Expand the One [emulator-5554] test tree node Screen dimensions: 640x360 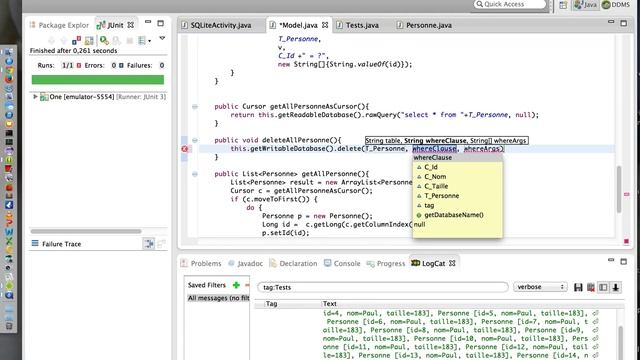35,97
